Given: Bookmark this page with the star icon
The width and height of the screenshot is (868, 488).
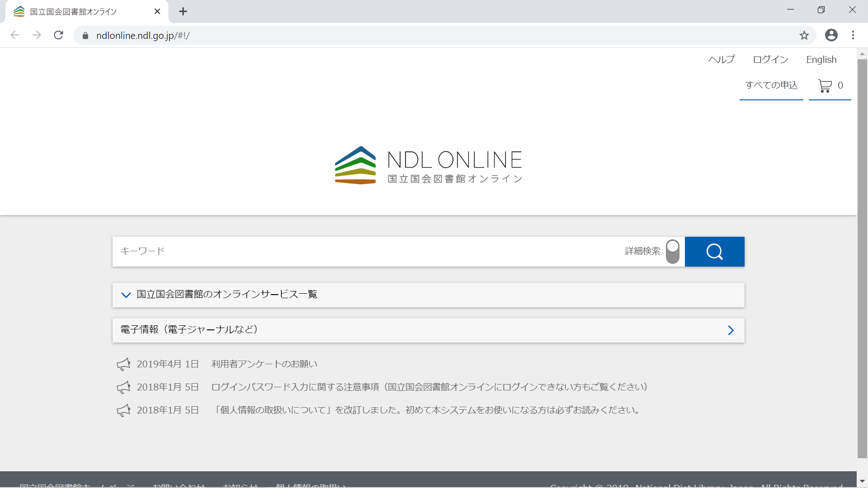Looking at the screenshot, I should coord(804,35).
